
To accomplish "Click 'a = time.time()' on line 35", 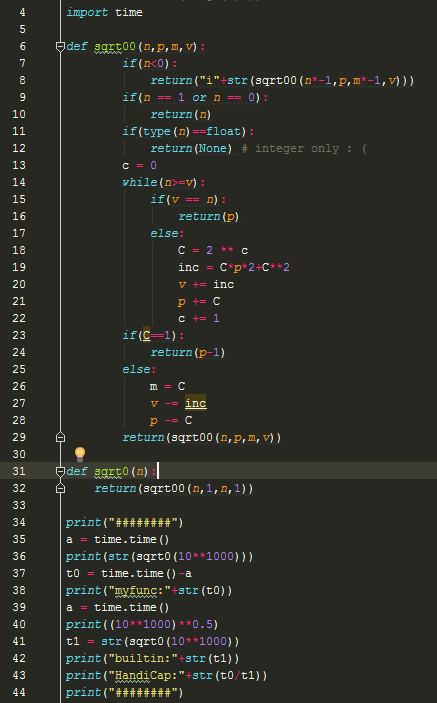I will [x=118, y=539].
